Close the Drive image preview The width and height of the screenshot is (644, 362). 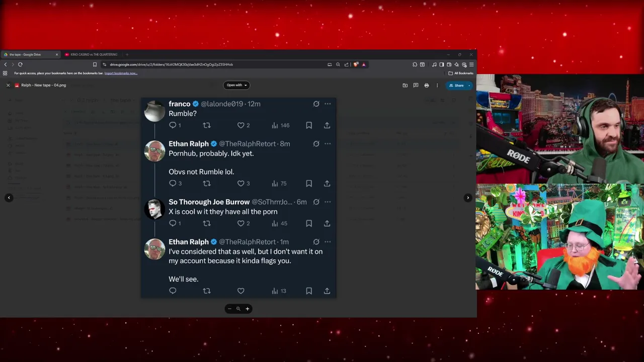pyautogui.click(x=8, y=85)
